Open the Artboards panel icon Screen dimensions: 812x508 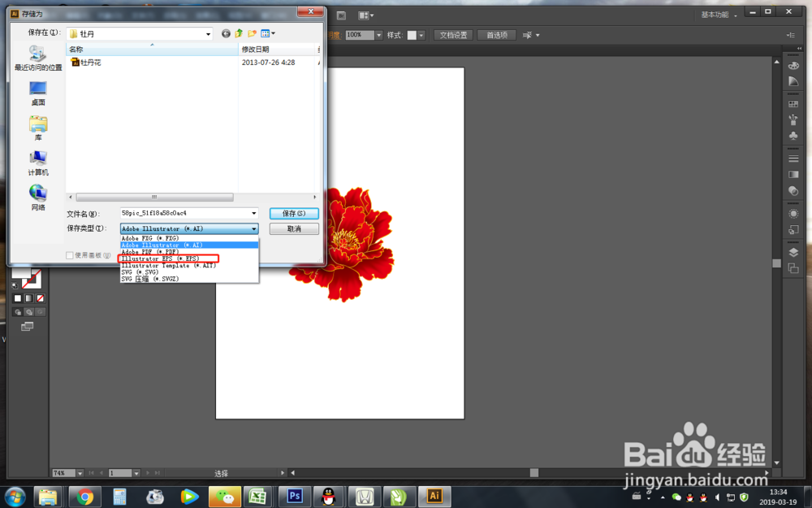[x=793, y=268]
